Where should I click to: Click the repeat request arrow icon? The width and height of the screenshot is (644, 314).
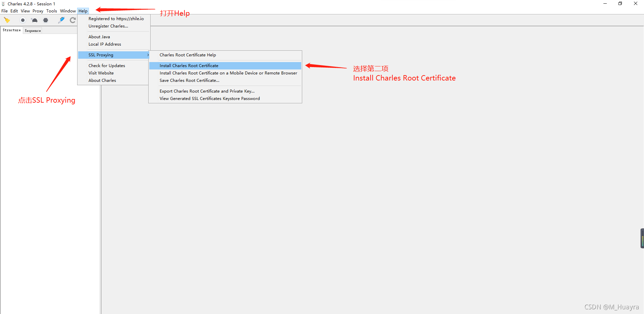click(73, 20)
